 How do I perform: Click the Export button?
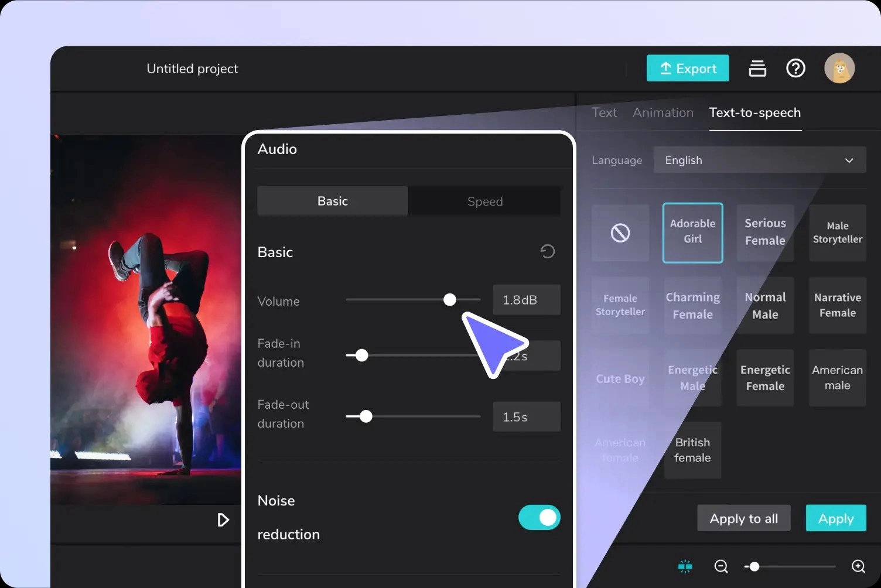[x=688, y=69]
